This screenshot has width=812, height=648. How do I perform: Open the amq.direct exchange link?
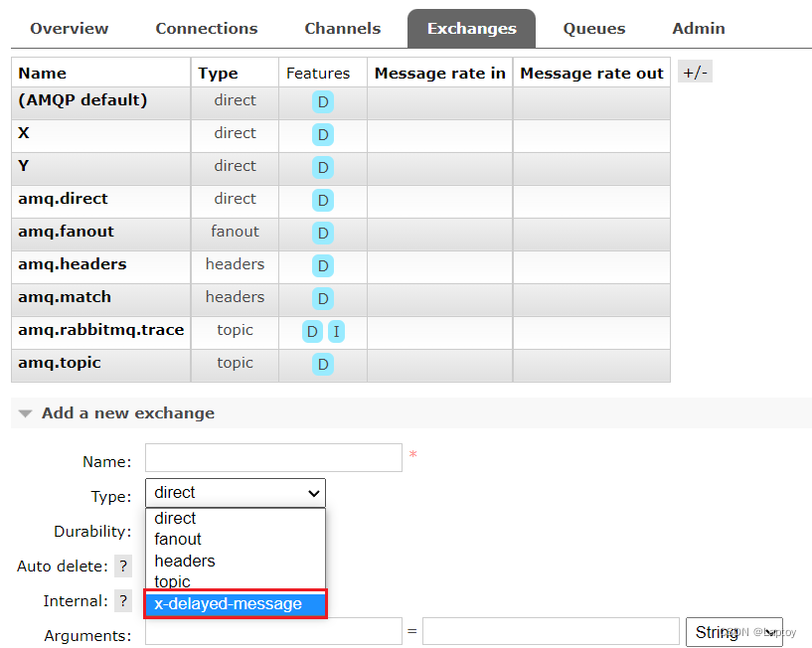[63, 199]
